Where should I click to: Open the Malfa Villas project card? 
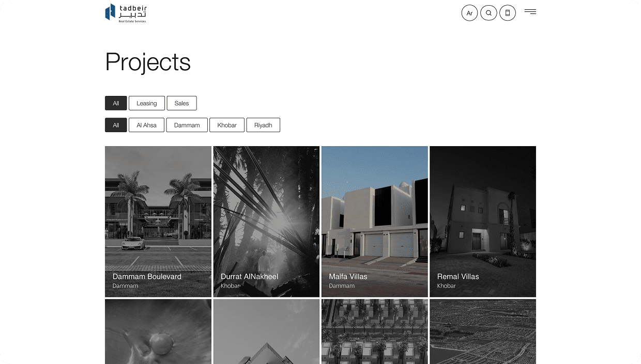(x=375, y=221)
